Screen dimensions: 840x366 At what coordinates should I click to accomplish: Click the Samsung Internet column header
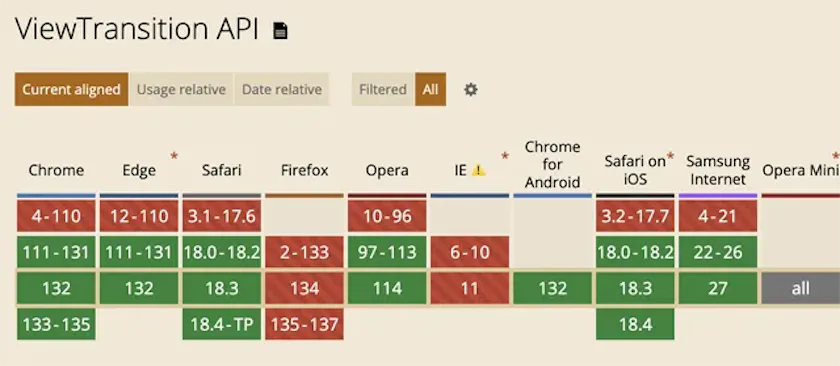(718, 170)
